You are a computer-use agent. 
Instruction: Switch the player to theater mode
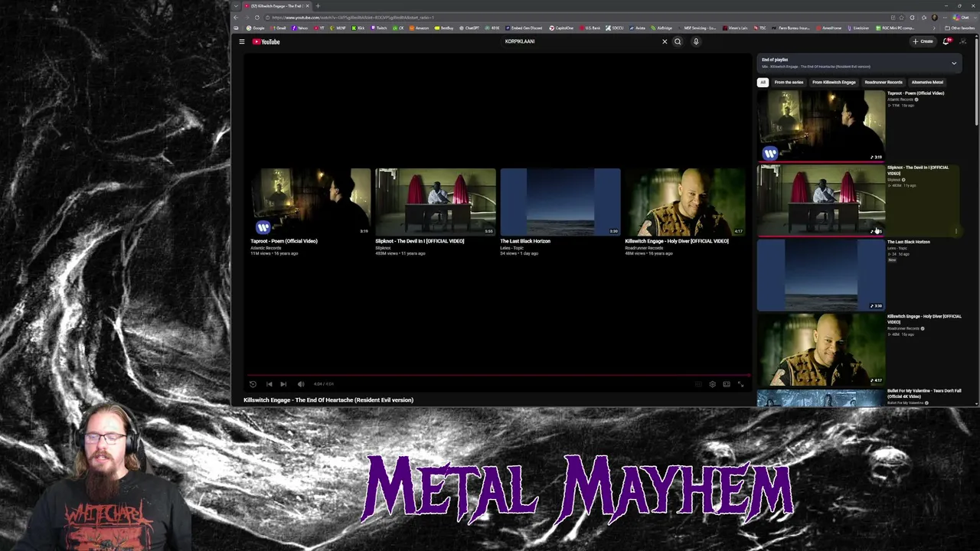[727, 384]
